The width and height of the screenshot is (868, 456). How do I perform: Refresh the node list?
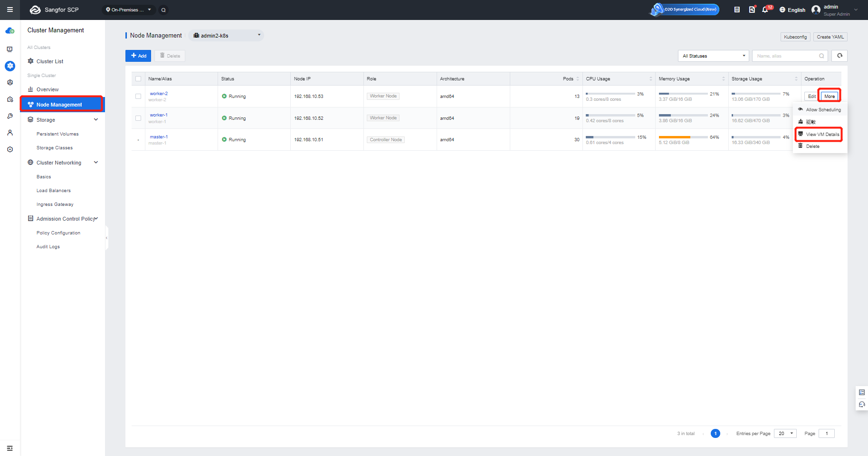(x=839, y=56)
